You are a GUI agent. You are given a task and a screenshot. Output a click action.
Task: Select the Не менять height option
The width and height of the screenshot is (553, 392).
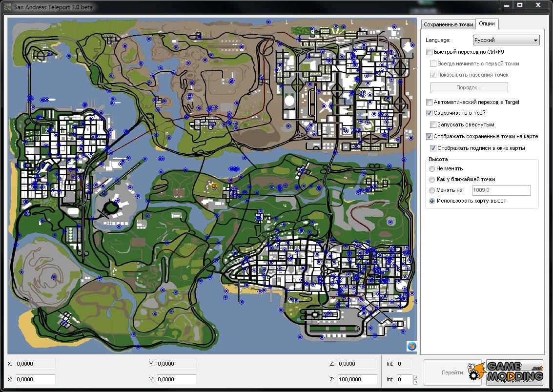pos(431,168)
